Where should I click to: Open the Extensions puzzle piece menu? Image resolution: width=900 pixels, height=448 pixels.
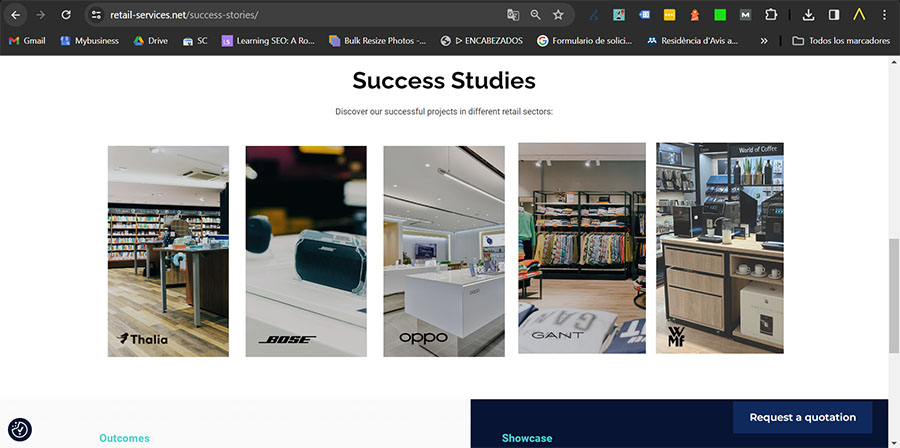[x=770, y=15]
